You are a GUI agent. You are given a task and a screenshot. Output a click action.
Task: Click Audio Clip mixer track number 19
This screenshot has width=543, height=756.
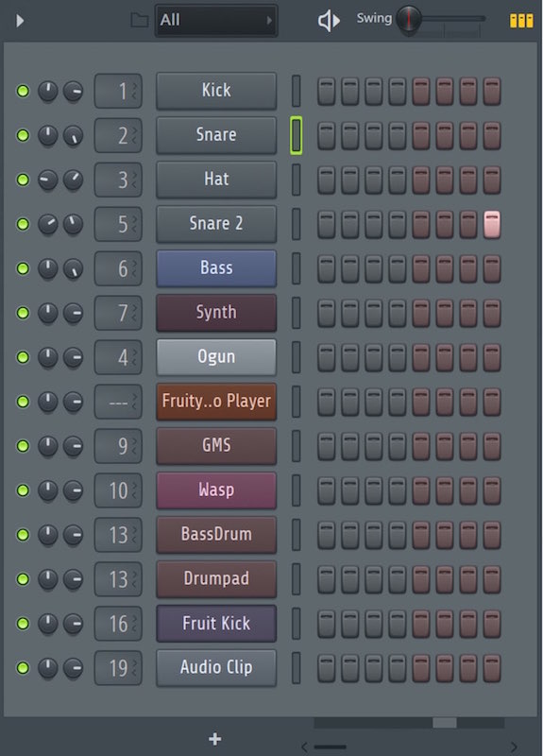[x=118, y=668]
